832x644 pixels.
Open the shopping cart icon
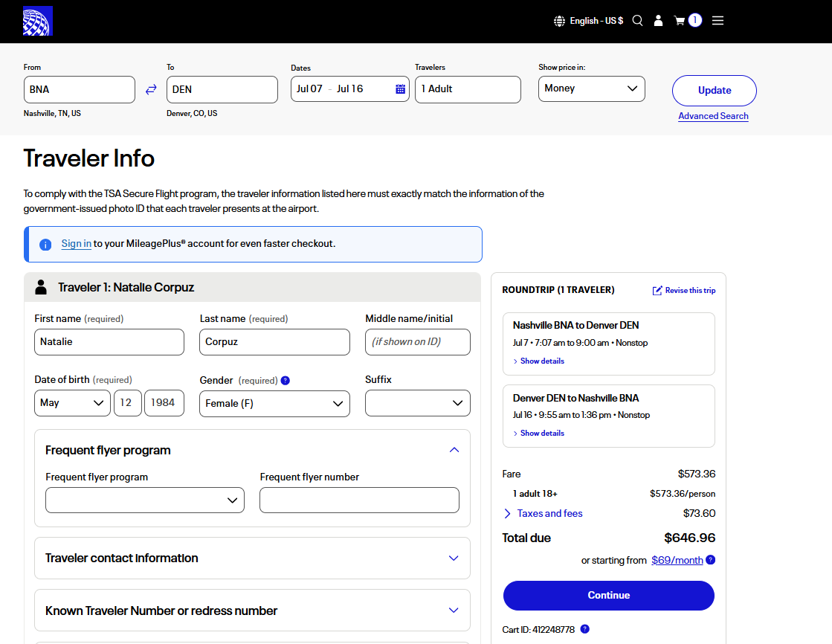[680, 21]
